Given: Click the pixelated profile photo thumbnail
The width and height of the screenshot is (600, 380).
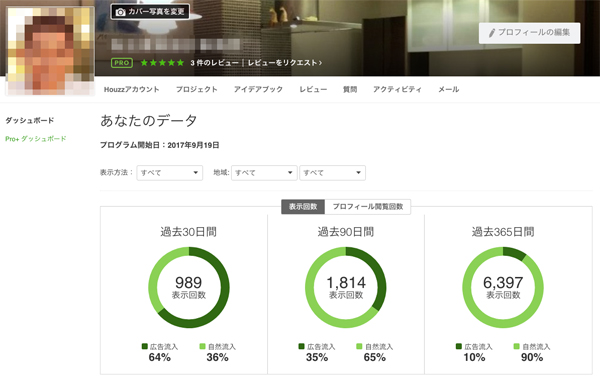Looking at the screenshot, I should pos(50,51).
